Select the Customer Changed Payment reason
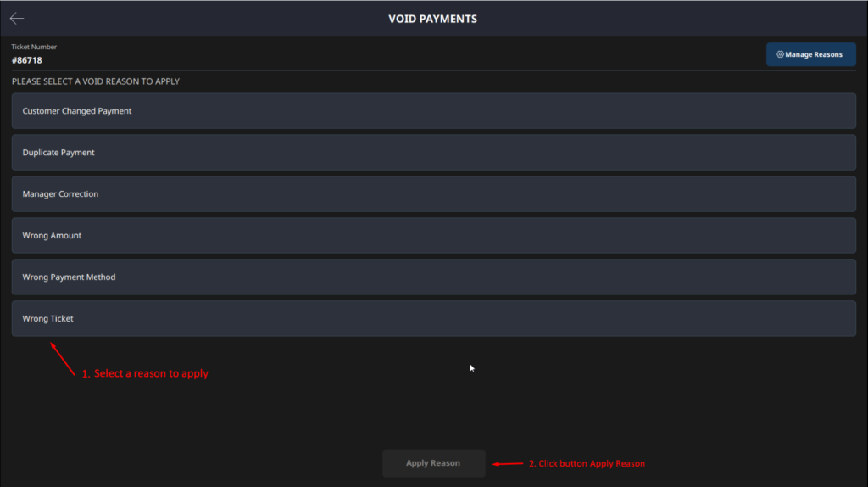Viewport: 868px width, 487px height. [x=433, y=111]
